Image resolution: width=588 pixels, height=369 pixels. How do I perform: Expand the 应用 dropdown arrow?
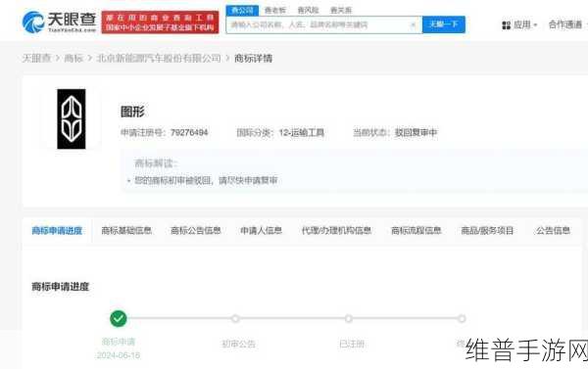(535, 25)
